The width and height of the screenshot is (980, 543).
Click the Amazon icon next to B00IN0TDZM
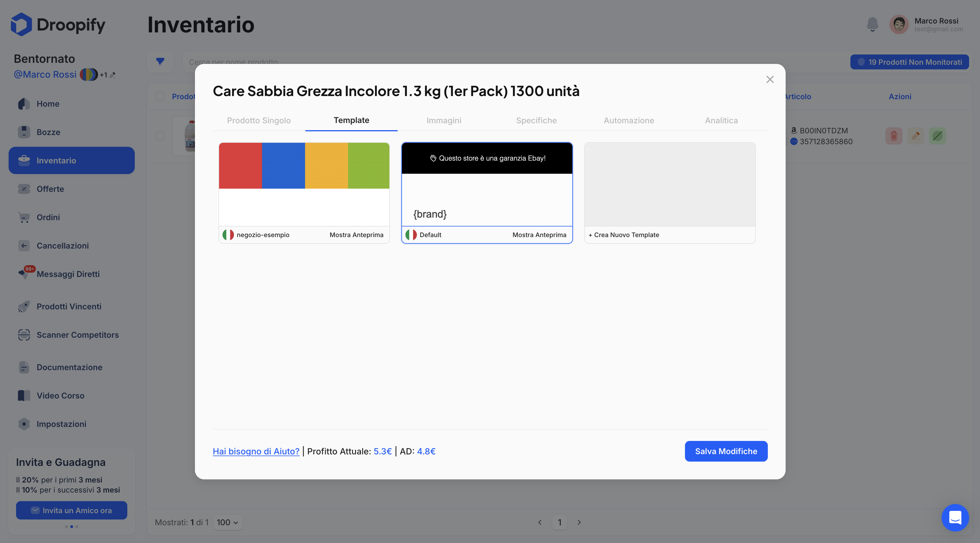[794, 130]
